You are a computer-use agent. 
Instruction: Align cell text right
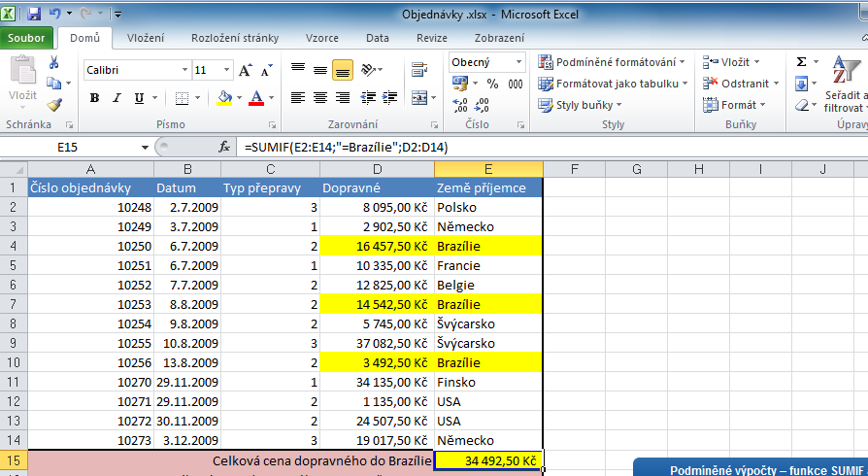343,97
